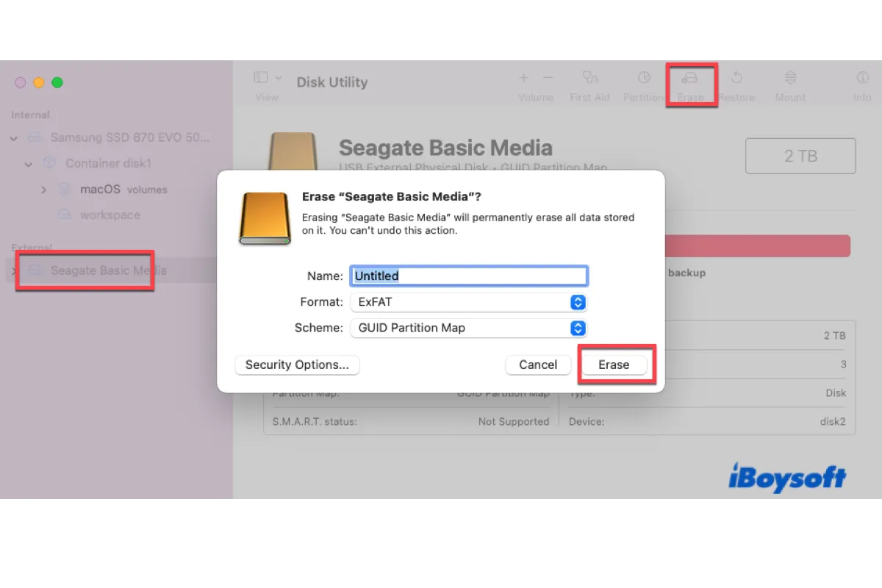Screen dimensions: 882x588
Task: Click the Erase button in dialog
Action: coord(614,365)
